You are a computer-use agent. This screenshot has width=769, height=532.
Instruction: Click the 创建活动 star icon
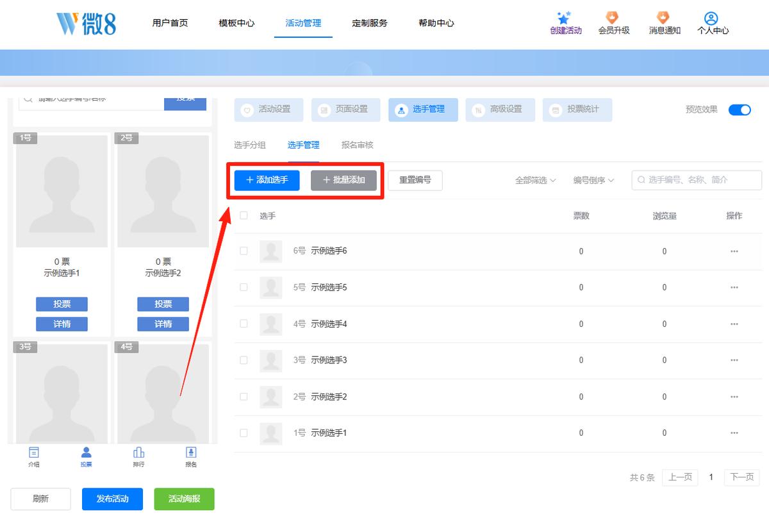(x=564, y=18)
